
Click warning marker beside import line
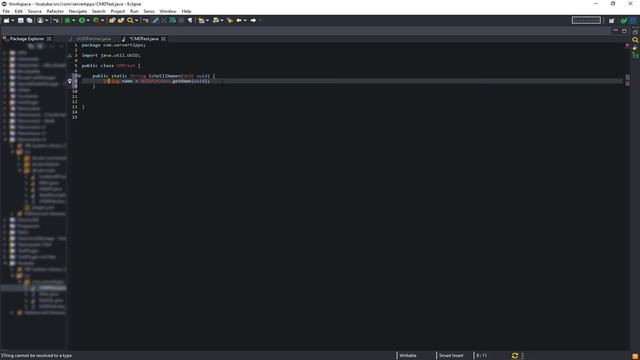pyautogui.click(x=69, y=56)
